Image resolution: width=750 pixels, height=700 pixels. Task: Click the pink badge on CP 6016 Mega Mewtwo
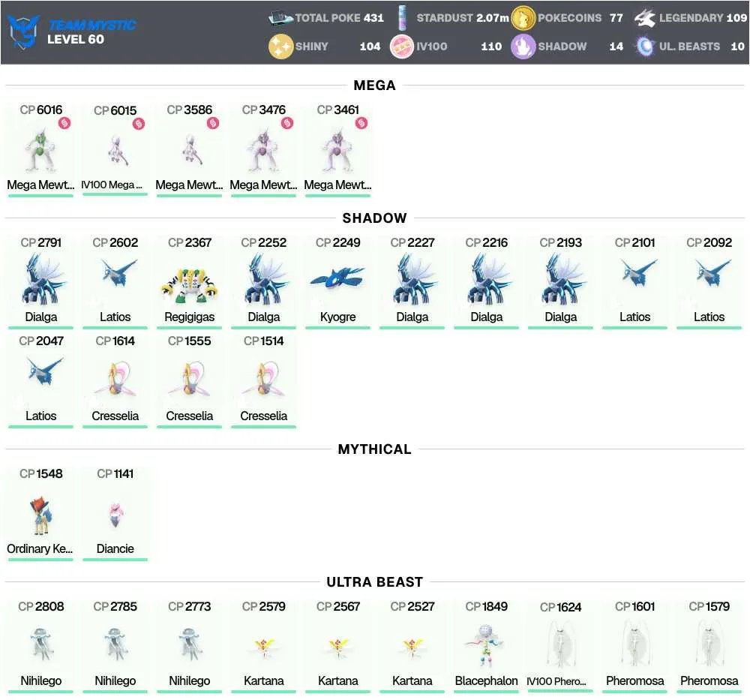tap(64, 124)
